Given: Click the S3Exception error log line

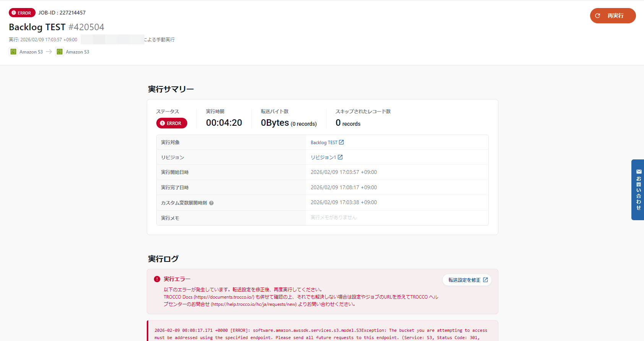Looking at the screenshot, I should [x=321, y=334].
